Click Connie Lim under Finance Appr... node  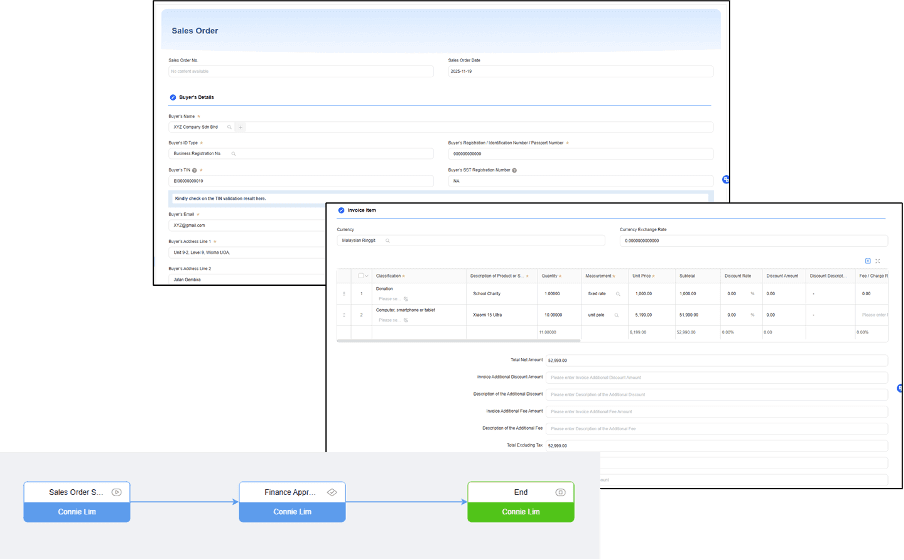pos(292,512)
